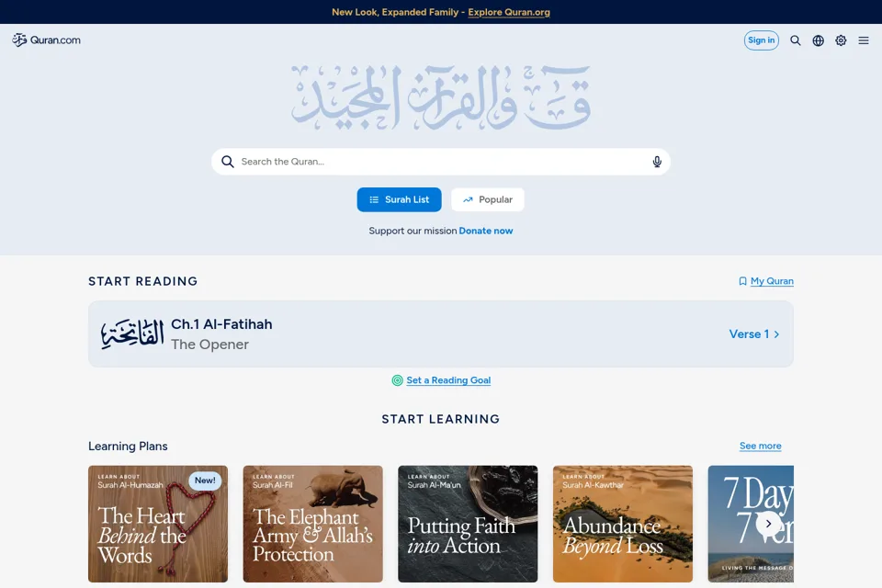Select the Popular button
Viewport: 882px width, 588px height.
(488, 199)
